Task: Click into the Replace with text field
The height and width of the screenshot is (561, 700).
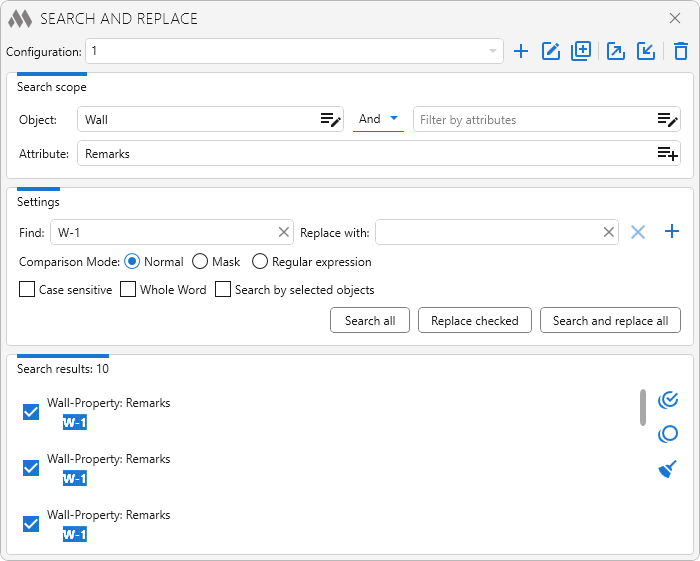Action: [488, 232]
